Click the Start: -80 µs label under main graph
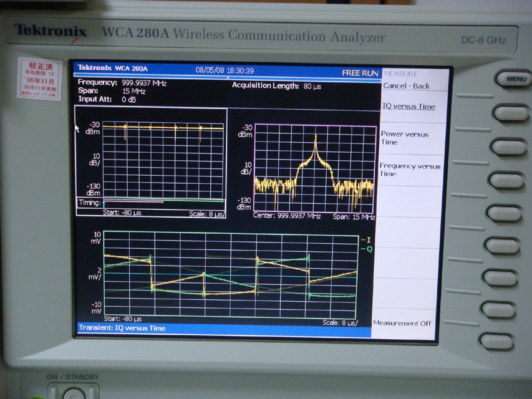Image resolution: width=532 pixels, height=399 pixels. [122, 319]
